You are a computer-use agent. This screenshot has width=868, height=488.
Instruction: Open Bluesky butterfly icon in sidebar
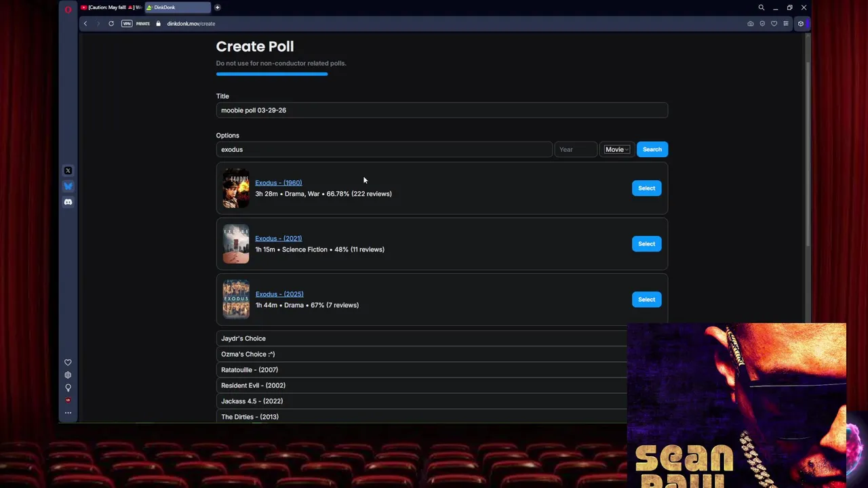pos(68,186)
